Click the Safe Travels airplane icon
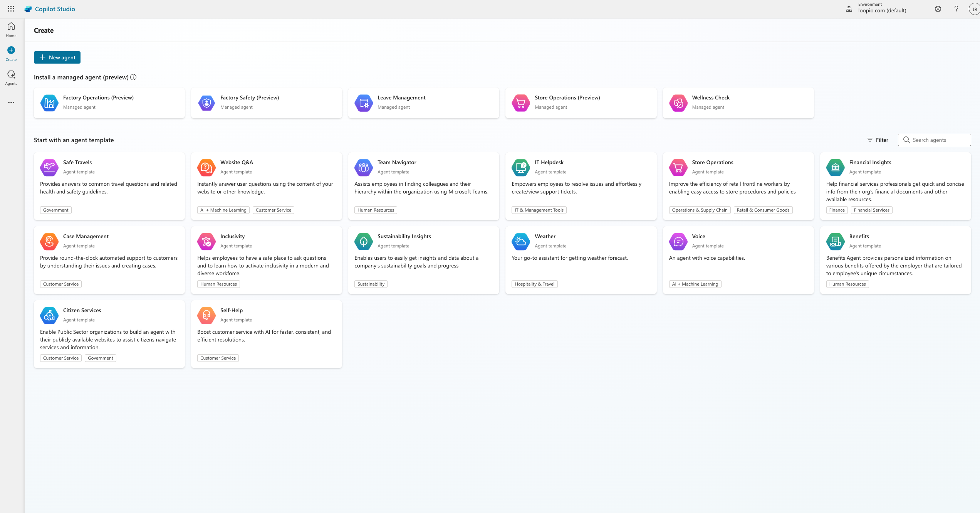Screen dimensions: 980x513 [x=49, y=168]
